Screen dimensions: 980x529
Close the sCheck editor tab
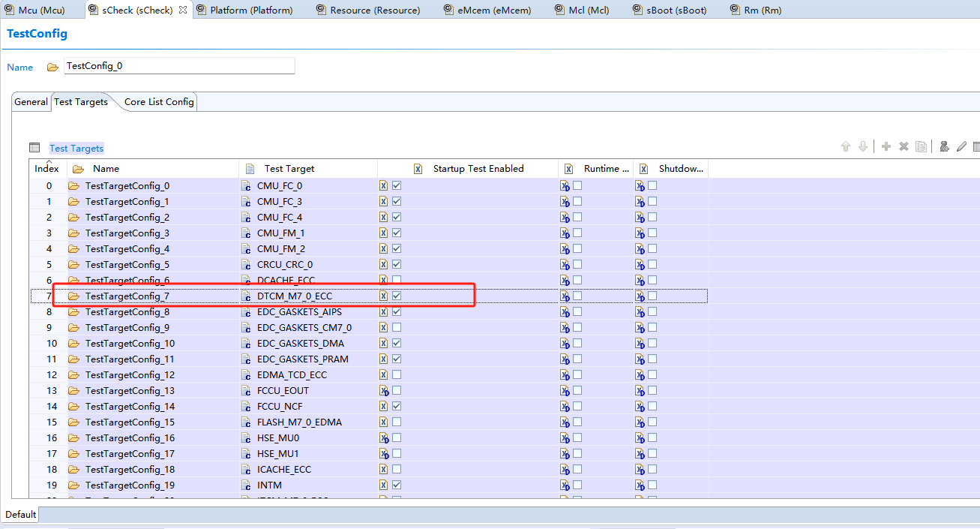184,10
